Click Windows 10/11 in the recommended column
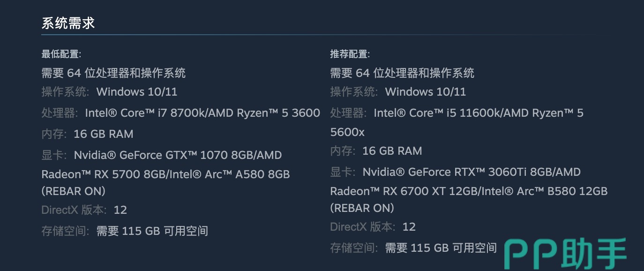 coord(426,92)
